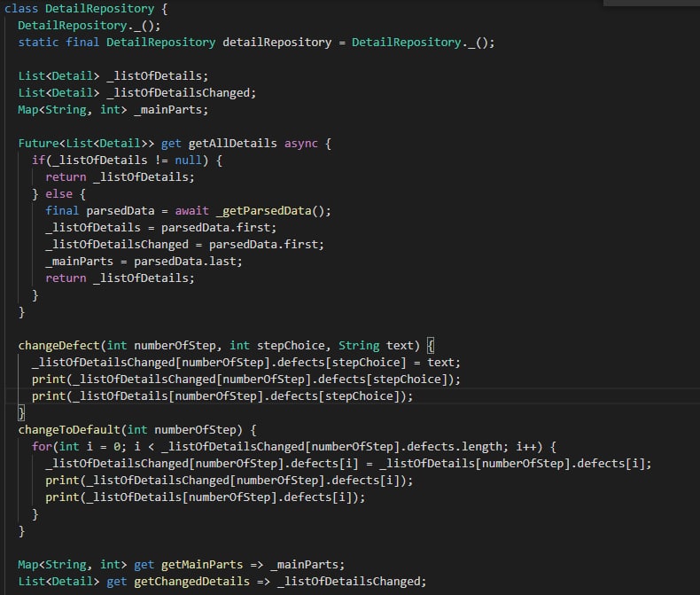Click the getter name getAllDetails

(x=232, y=144)
